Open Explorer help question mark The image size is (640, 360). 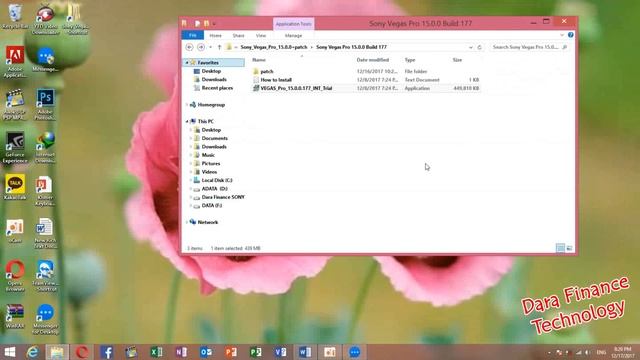click(571, 35)
